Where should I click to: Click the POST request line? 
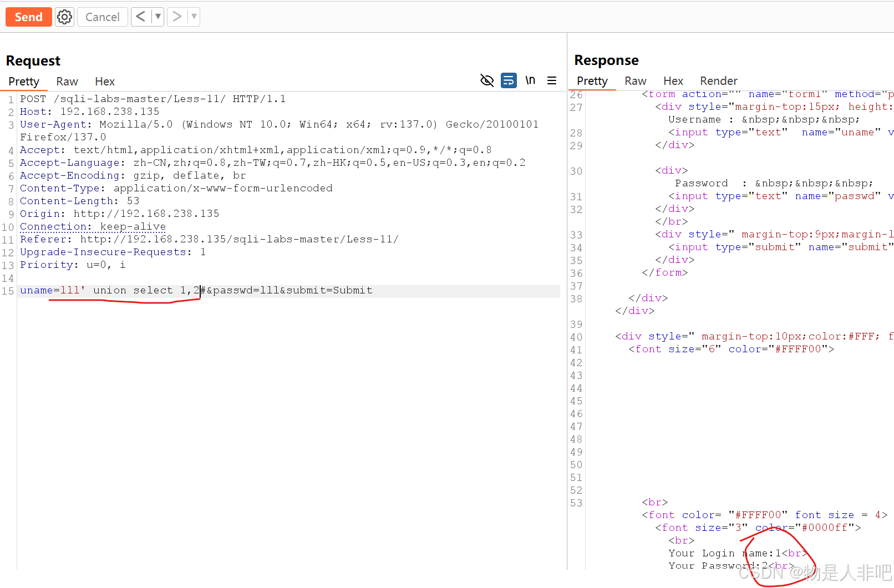pyautogui.click(x=153, y=99)
